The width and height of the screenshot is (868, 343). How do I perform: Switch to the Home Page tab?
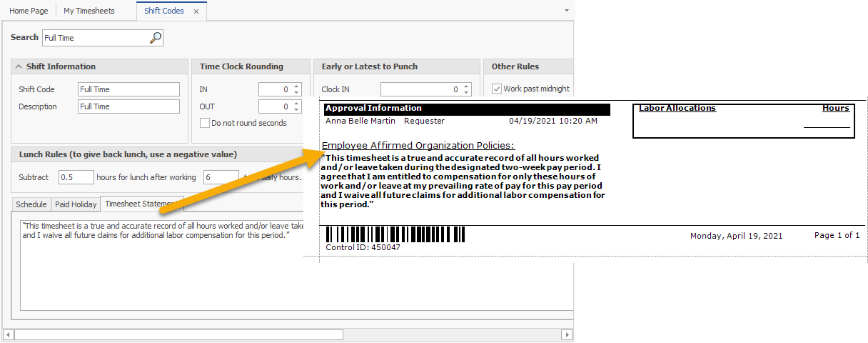pos(29,11)
